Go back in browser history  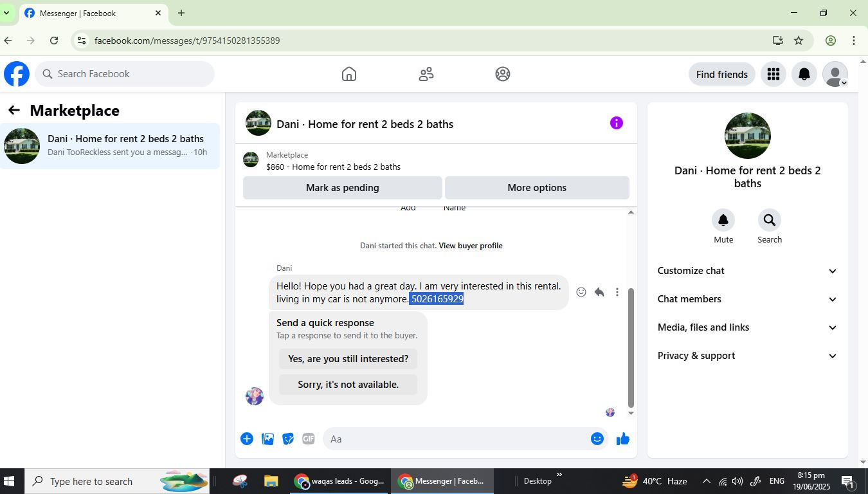pyautogui.click(x=8, y=41)
